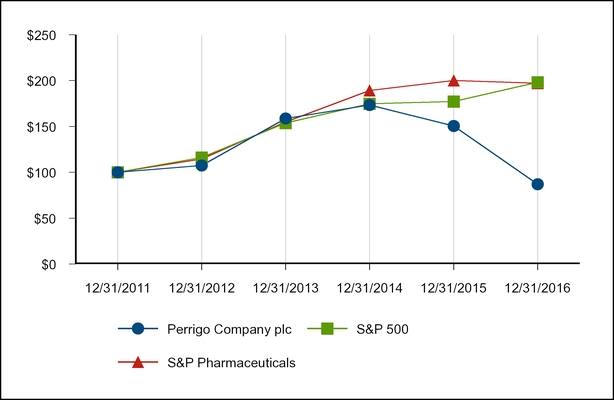Click S&P 500 square marker at 12/31/2016
Screen dimensions: 614x400
click(537, 82)
